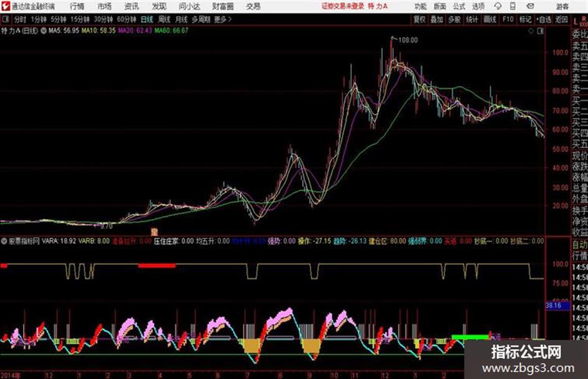Switch to 分时 chart period
588x379 pixels.
(21, 19)
